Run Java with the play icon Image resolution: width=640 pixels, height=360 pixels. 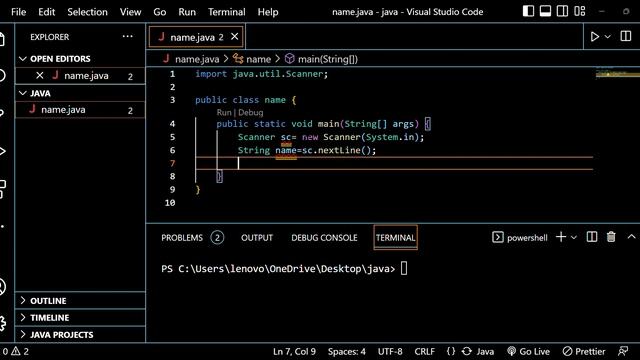click(x=595, y=37)
